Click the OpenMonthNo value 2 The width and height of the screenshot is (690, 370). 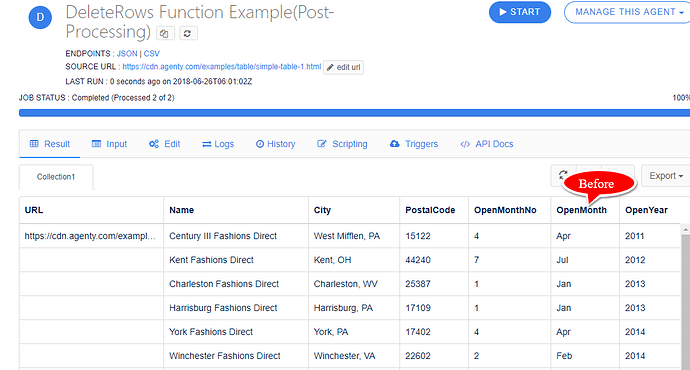[x=510, y=355]
